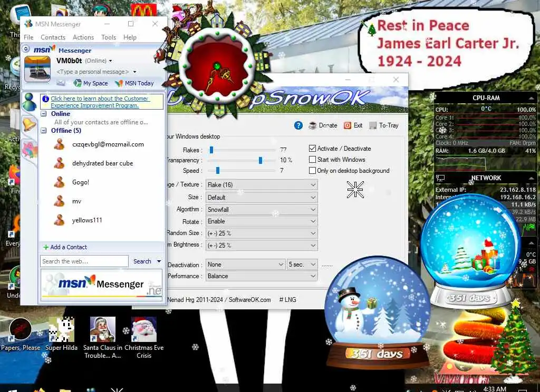Click the contact icon next to yellows111
540x392 pixels.
point(59,220)
